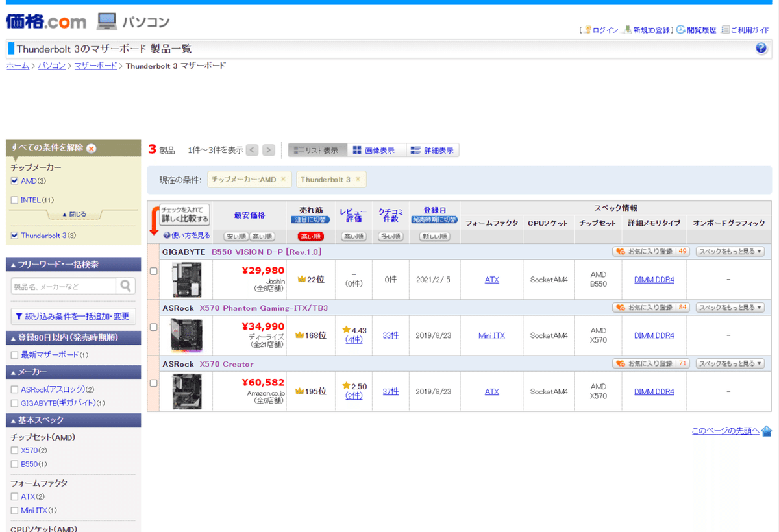This screenshot has width=779, height=532.
Task: Click 詳しく比較する compare button
Action: tap(185, 215)
